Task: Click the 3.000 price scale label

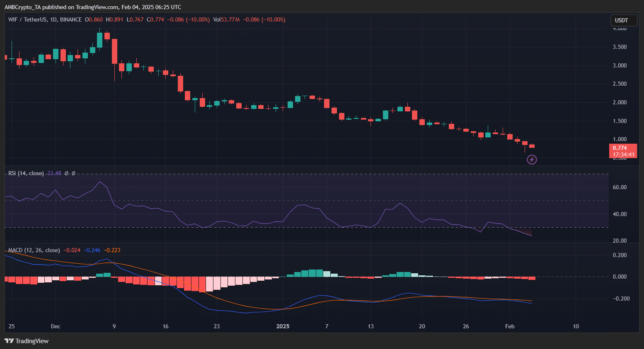Action: [x=620, y=65]
